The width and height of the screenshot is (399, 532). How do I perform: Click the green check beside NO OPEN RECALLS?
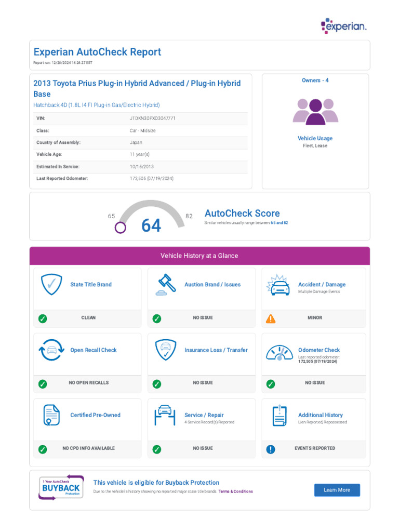pyautogui.click(x=43, y=384)
